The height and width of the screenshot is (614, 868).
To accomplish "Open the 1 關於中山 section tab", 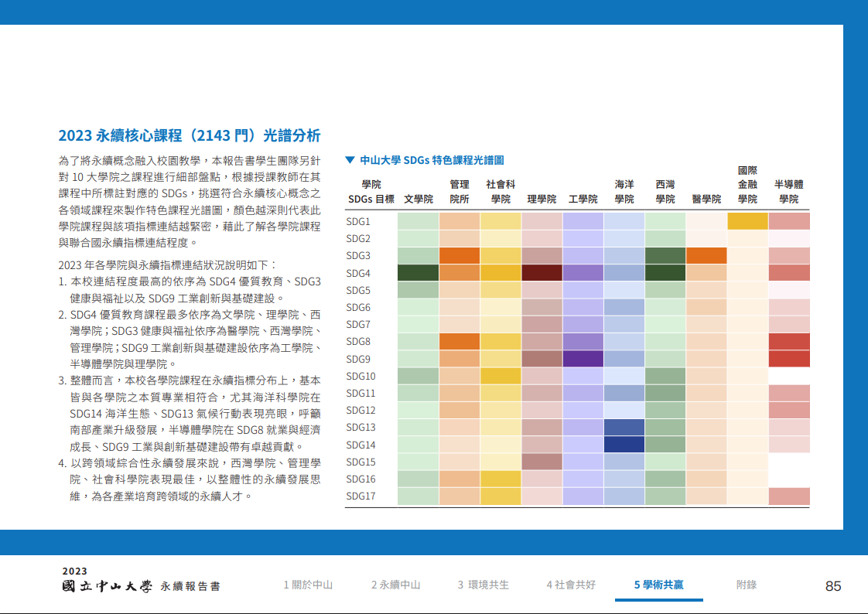I will 308,585.
